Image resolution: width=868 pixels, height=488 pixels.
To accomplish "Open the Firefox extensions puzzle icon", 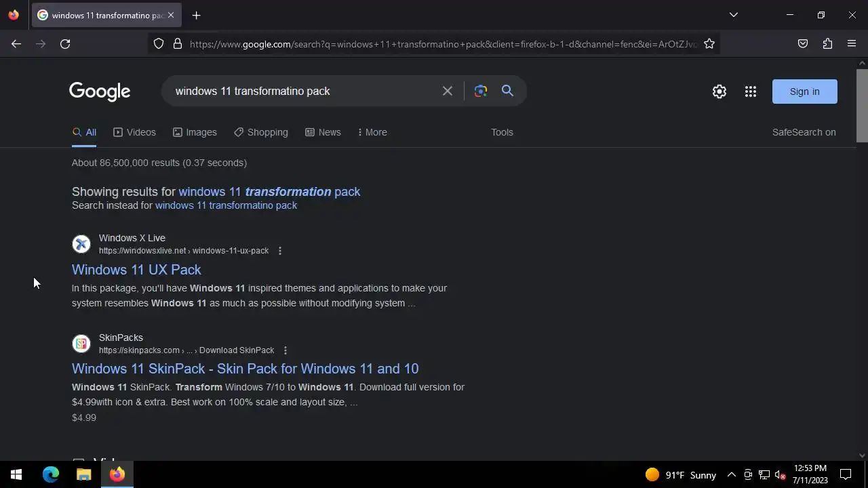I will [827, 44].
